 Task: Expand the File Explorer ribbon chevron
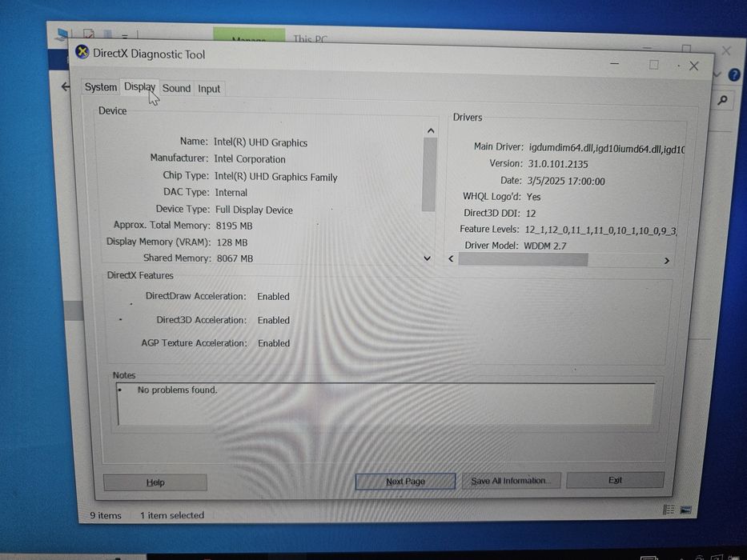click(x=717, y=74)
